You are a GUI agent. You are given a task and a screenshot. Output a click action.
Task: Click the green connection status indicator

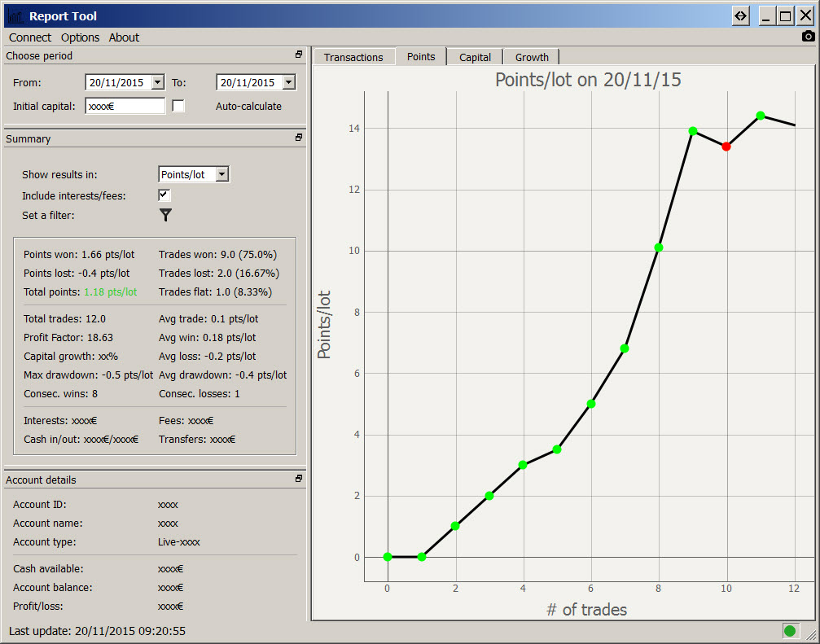pos(789,630)
